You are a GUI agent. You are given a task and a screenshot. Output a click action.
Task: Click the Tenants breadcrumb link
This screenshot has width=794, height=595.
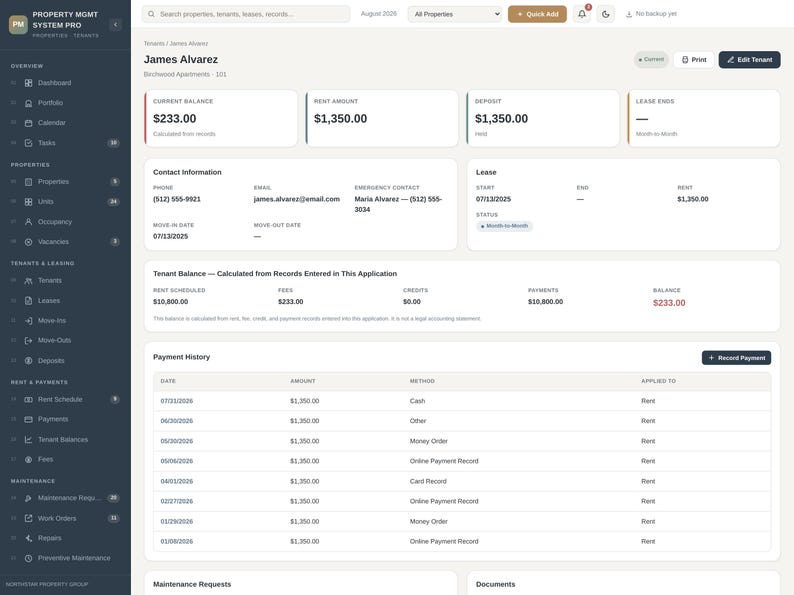[x=154, y=44]
